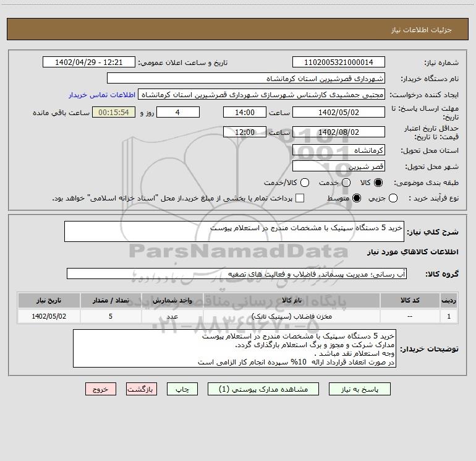Image resolution: width=476 pixels, height=461 pixels.
Task: Click the تاریخ نیاز column header
Action: click(x=49, y=300)
